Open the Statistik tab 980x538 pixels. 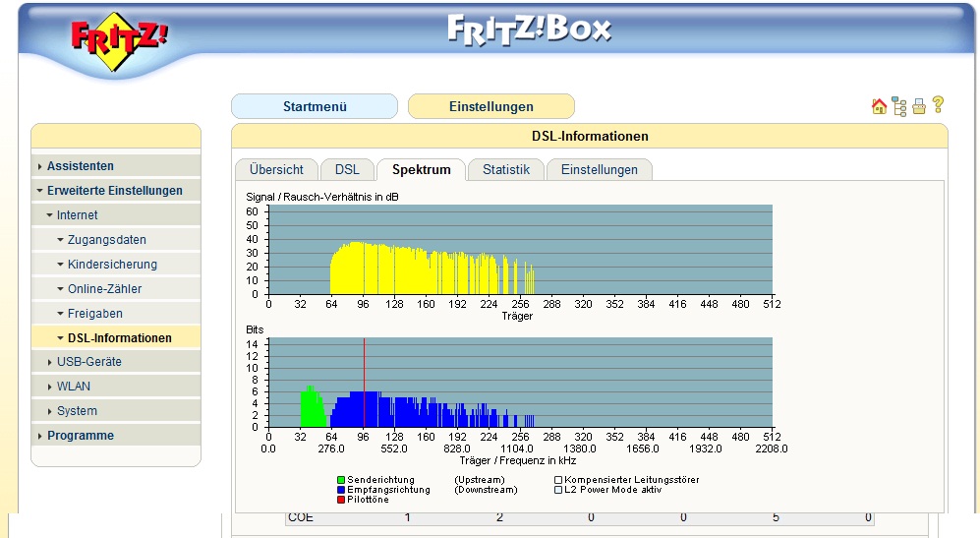click(x=505, y=169)
